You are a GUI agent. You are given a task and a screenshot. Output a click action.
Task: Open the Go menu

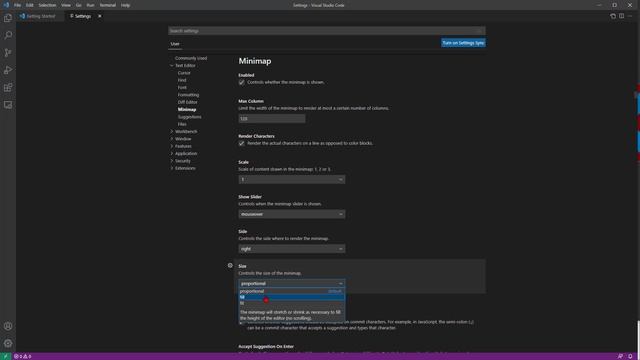tap(78, 5)
